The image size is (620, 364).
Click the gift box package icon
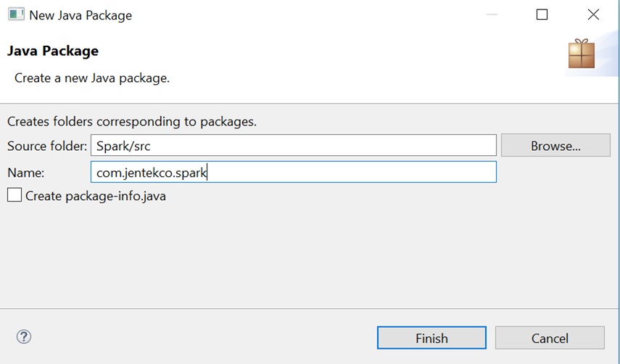click(582, 54)
